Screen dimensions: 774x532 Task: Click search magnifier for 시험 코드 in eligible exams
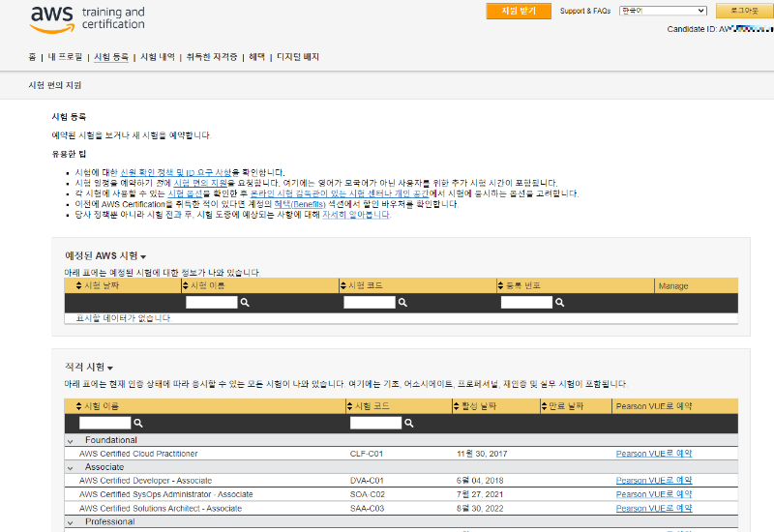[x=409, y=423]
